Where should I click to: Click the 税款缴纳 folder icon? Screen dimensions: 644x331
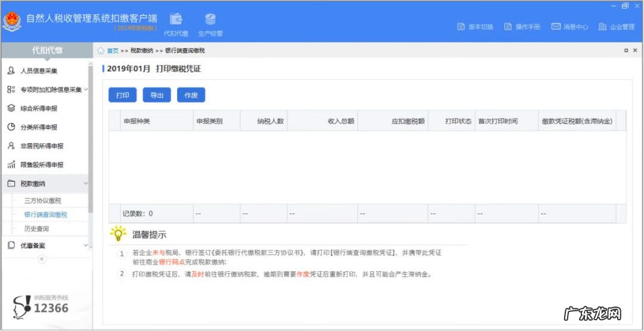coord(11,184)
